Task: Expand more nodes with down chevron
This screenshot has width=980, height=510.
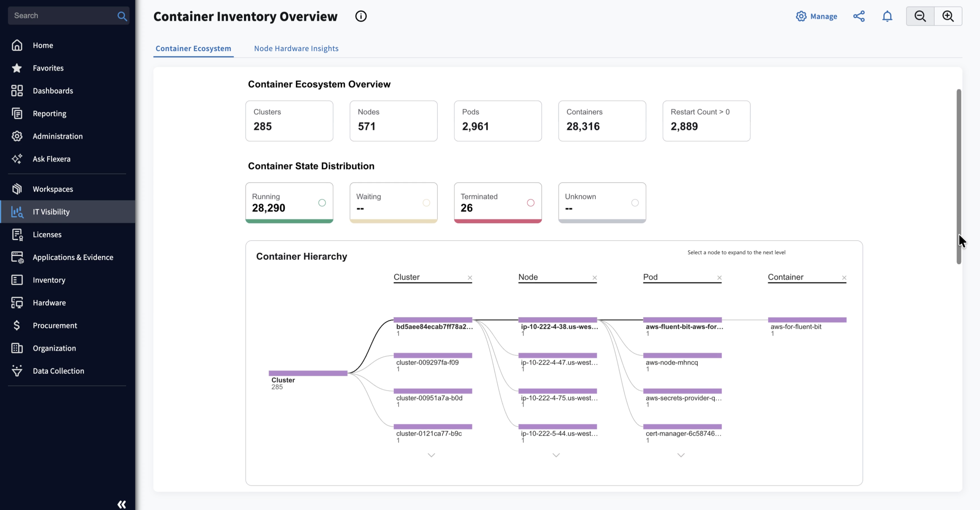Action: click(556, 455)
